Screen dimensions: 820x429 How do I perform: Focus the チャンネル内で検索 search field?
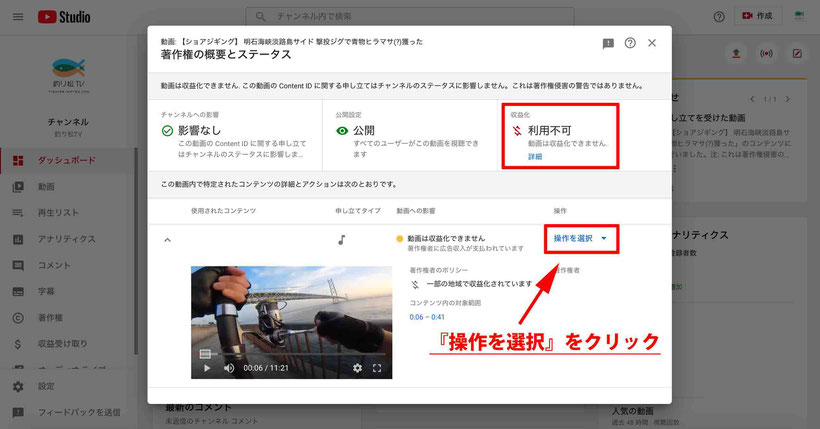tap(410, 17)
